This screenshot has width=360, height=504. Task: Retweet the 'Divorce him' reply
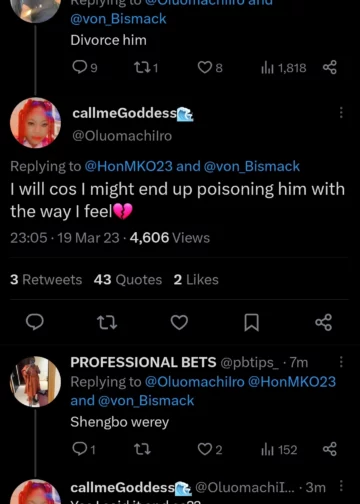146,68
